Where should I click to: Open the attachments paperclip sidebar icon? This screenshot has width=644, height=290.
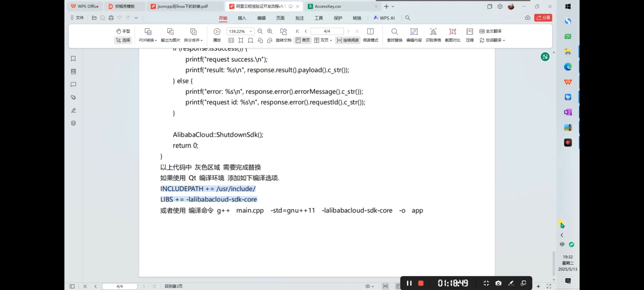[73, 97]
